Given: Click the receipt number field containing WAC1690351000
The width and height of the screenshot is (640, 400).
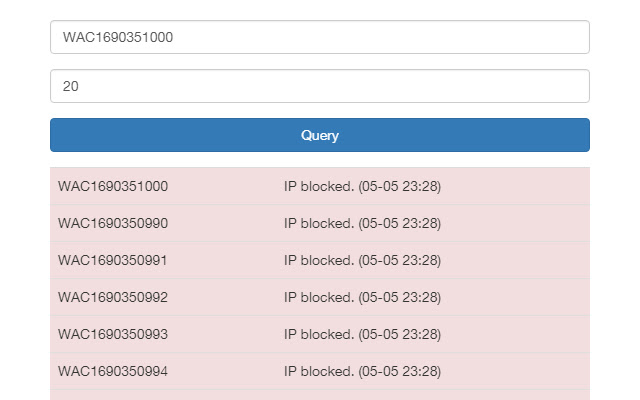Looking at the screenshot, I should click(x=320, y=37).
